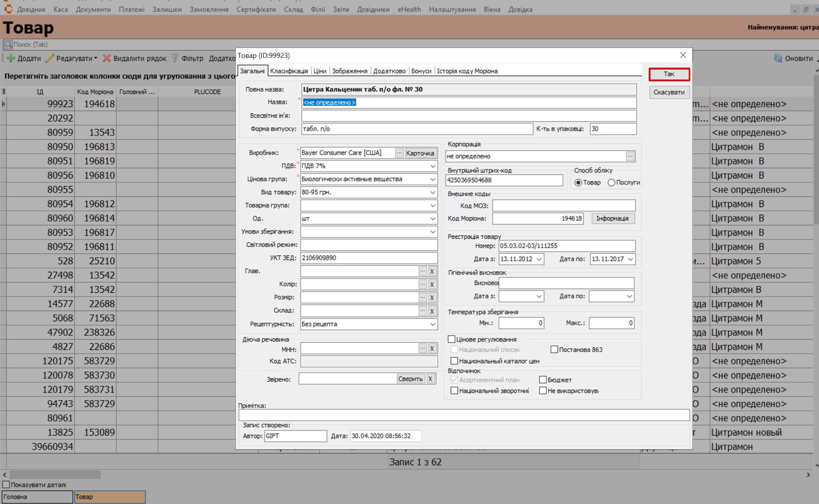Click the Оновити refresh icon
This screenshot has height=504, width=819.
click(x=778, y=58)
